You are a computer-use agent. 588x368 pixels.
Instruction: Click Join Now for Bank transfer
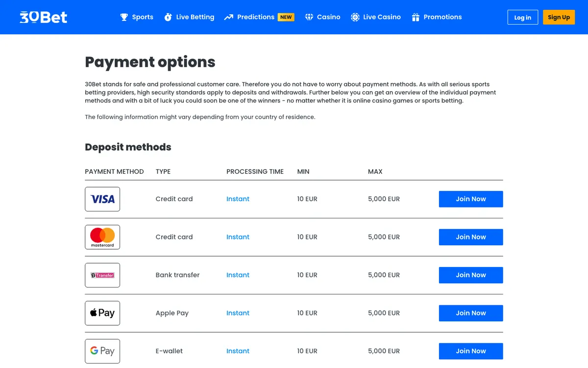471,275
